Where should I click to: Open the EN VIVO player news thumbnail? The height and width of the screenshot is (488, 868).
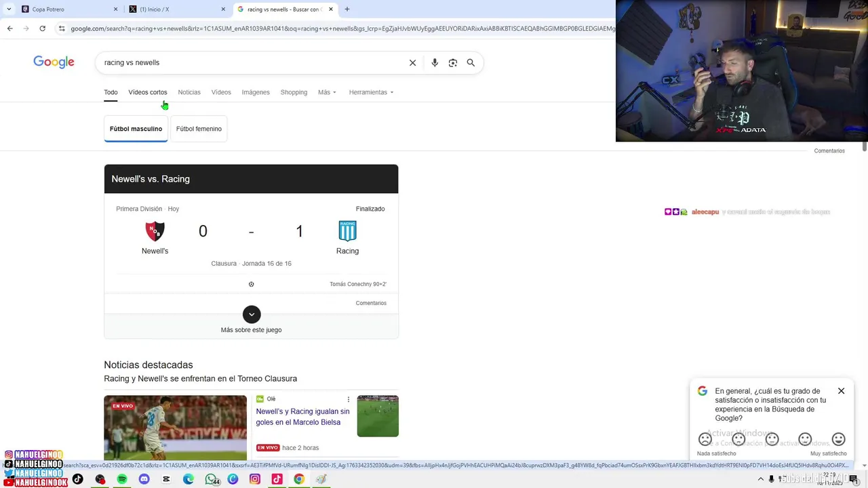pyautogui.click(x=175, y=428)
